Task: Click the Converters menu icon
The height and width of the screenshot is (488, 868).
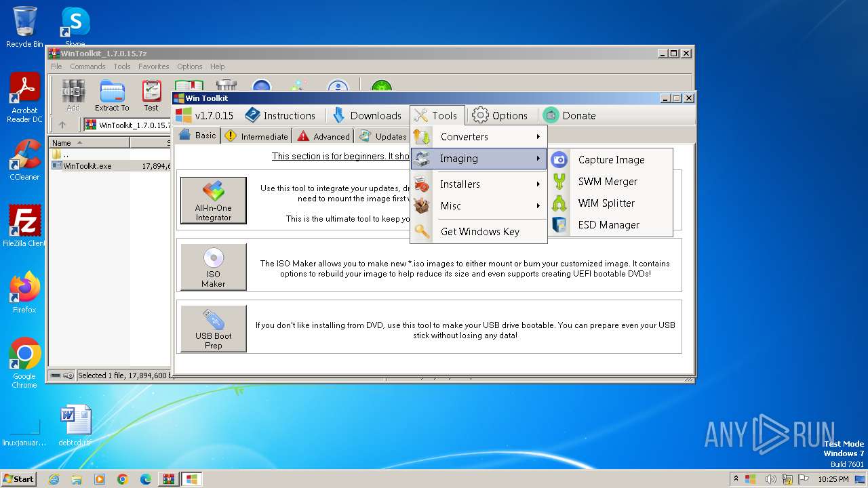Action: pos(422,137)
